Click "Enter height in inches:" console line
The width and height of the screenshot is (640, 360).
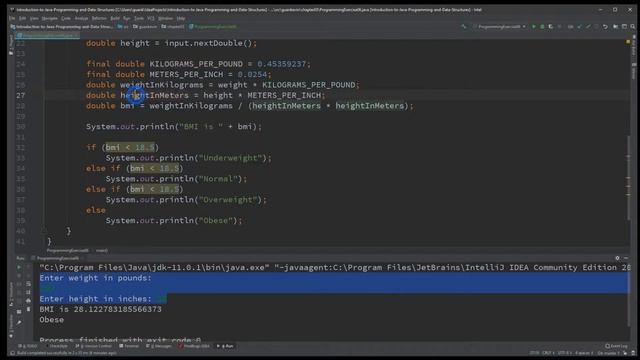pyautogui.click(x=95, y=299)
